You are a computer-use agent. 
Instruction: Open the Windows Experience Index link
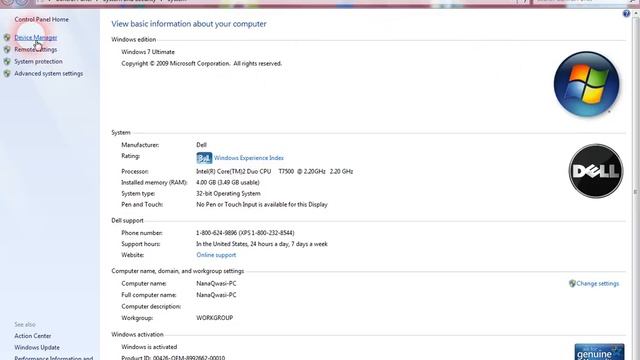point(249,158)
